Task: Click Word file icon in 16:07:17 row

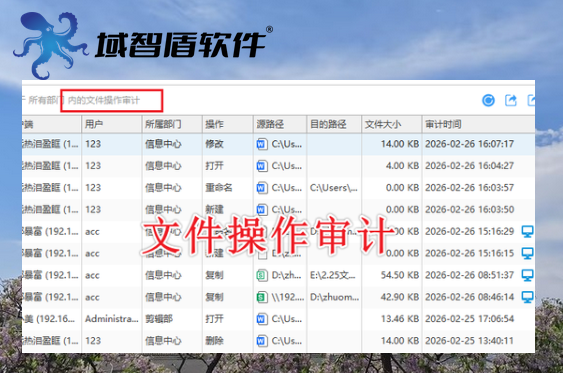Action: [262, 144]
